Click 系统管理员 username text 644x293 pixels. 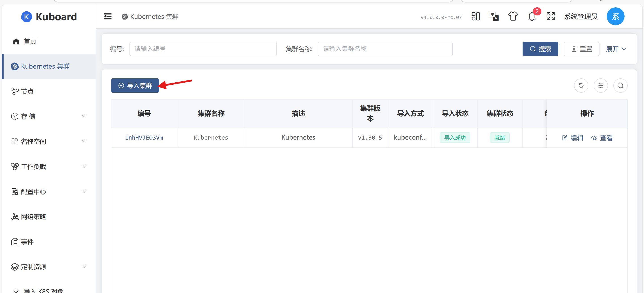580,17
